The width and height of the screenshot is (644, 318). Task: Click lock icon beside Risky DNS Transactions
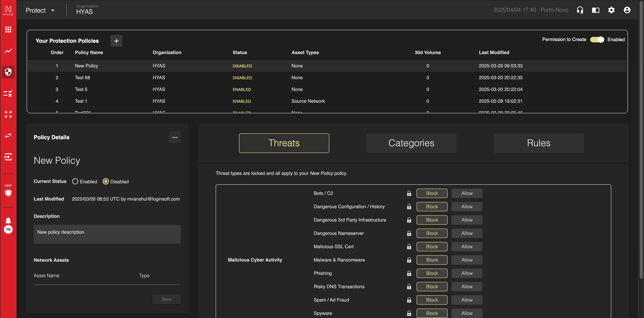pyautogui.click(x=409, y=286)
